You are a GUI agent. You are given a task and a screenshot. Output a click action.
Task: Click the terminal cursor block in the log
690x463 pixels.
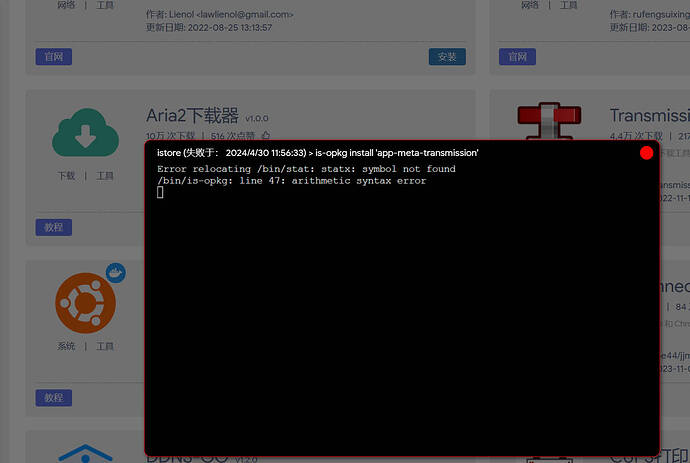click(x=160, y=192)
